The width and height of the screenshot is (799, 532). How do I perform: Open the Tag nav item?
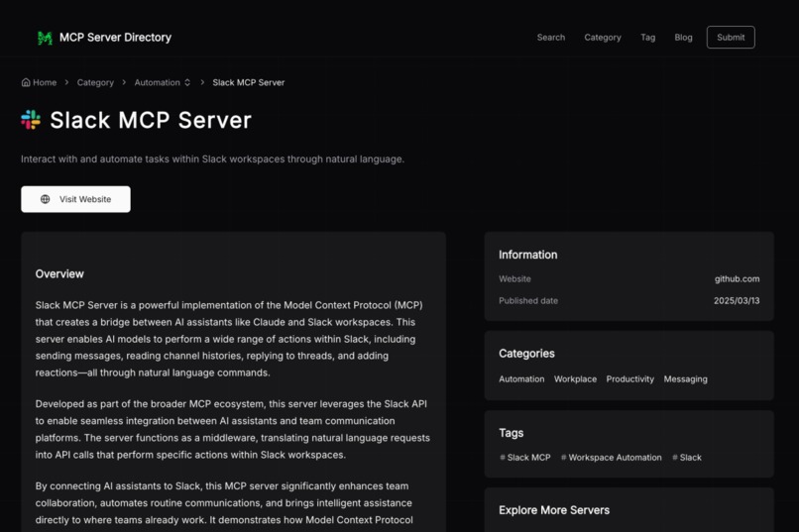pos(647,38)
